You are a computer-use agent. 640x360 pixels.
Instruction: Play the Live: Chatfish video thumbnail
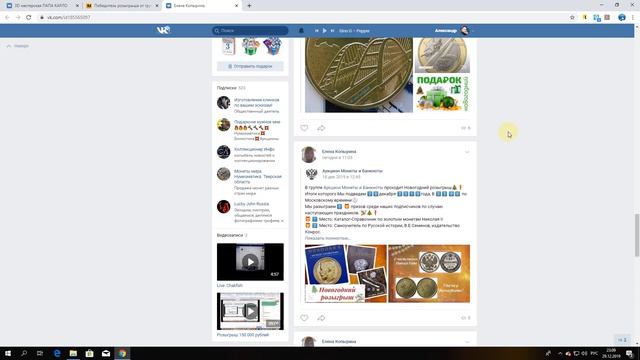tap(250, 262)
